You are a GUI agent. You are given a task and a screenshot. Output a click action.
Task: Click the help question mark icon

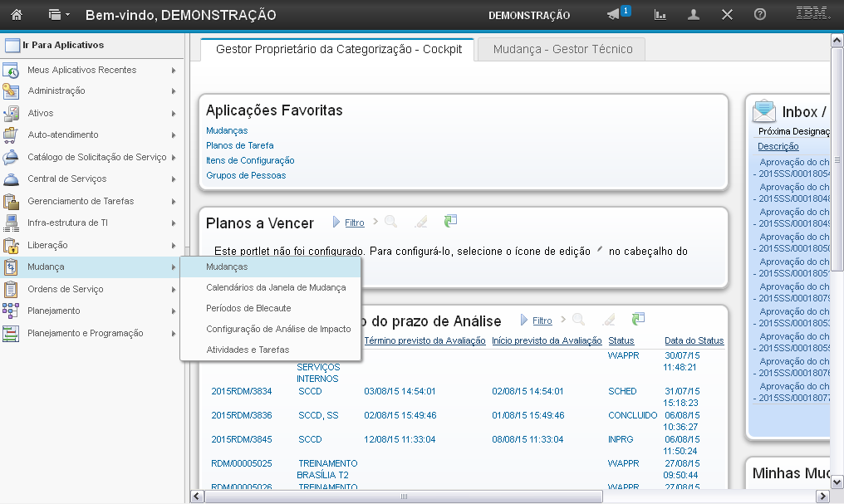(759, 15)
